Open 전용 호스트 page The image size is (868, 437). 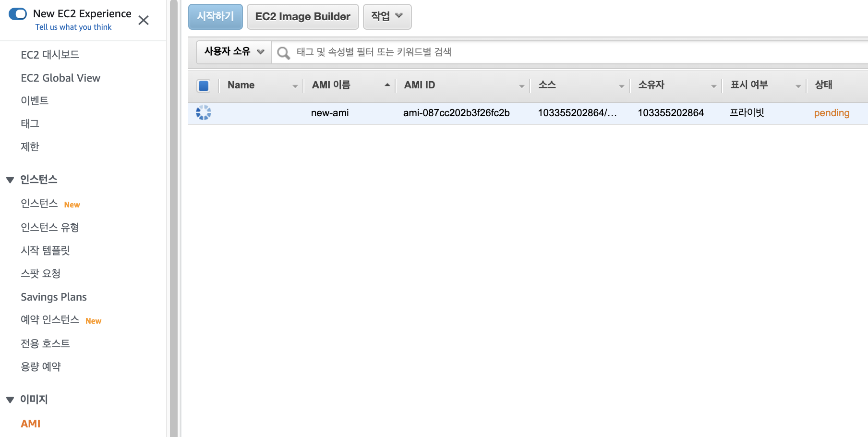coord(45,343)
